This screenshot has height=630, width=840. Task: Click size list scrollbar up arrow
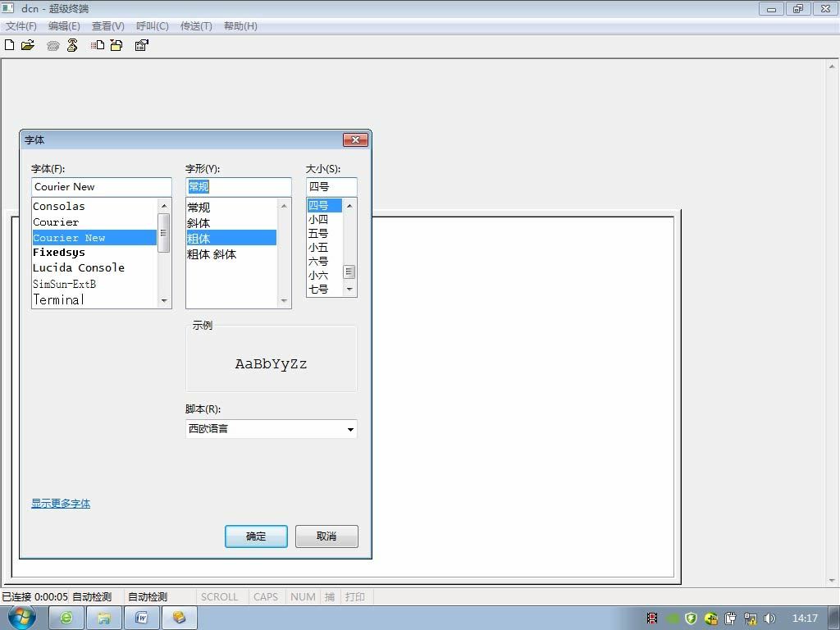[x=349, y=206]
